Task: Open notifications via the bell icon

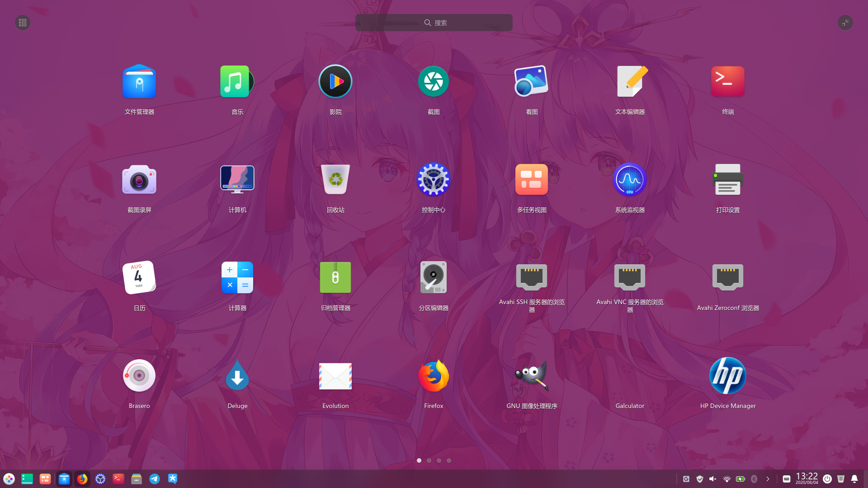Action: [854, 479]
